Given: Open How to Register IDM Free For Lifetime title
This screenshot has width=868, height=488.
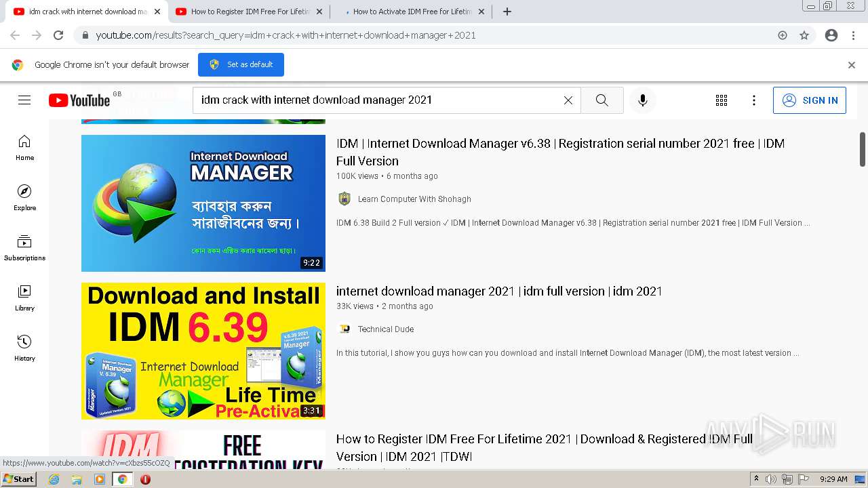Looking at the screenshot, I should [x=545, y=447].
